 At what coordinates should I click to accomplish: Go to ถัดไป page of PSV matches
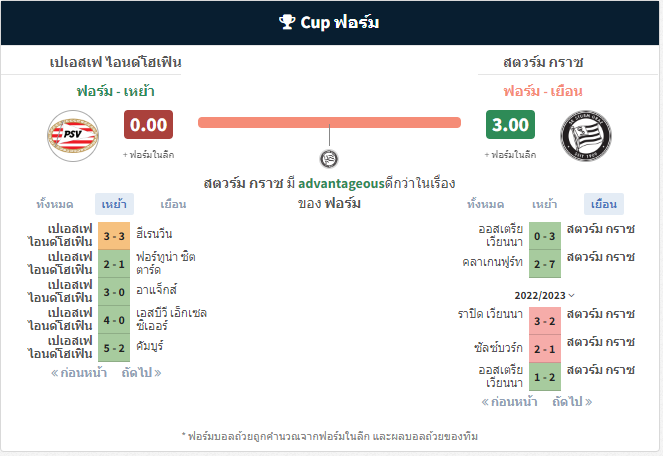coord(141,373)
